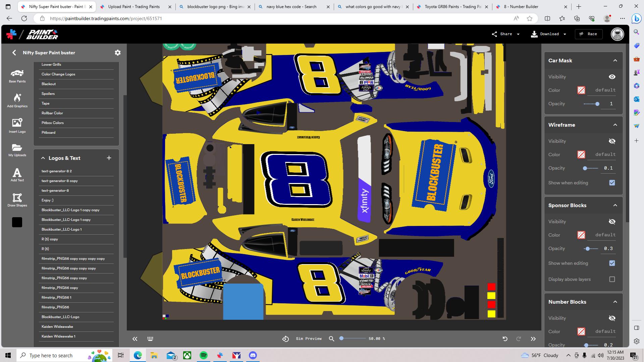
Task: Open My Uploads
Action: pos(17,151)
